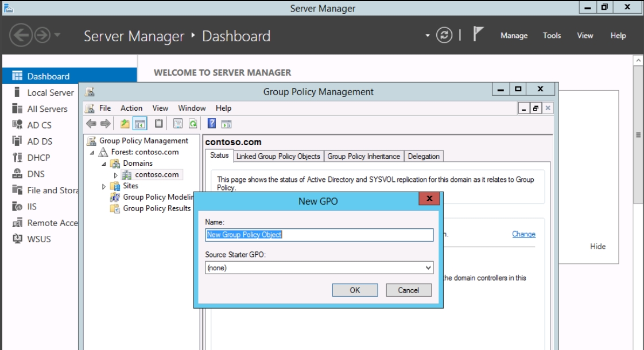This screenshot has height=350, width=644.
Task: Expand the Sites tree node
Action: pyautogui.click(x=104, y=186)
